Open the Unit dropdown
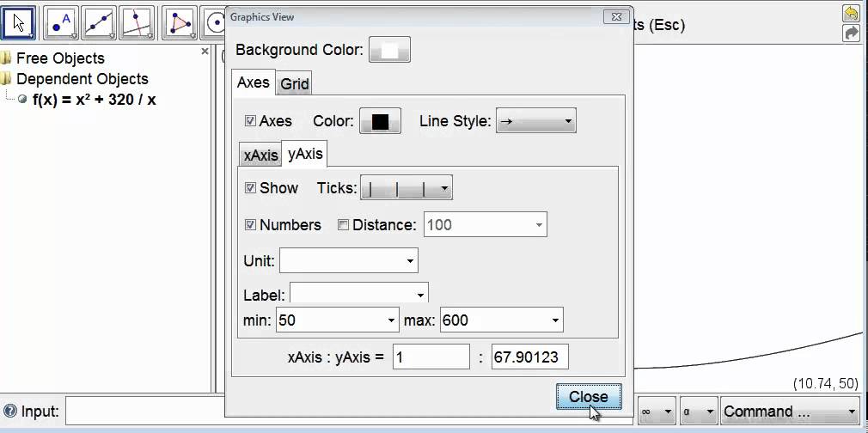868x433 pixels. click(349, 261)
